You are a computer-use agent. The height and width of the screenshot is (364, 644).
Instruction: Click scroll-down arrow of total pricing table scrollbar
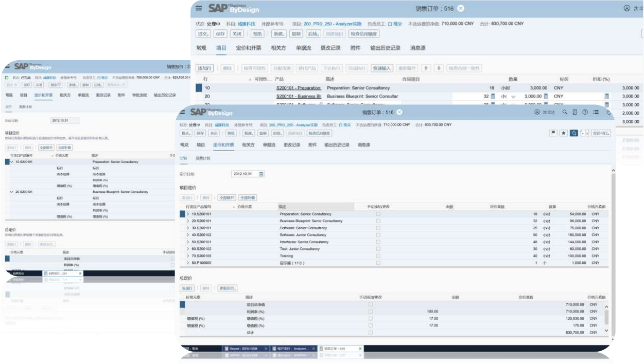click(606, 331)
